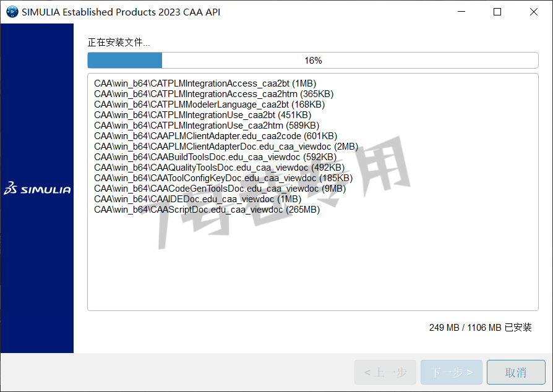Select the 正在安装文件... status label
553x392 pixels.
pos(119,43)
